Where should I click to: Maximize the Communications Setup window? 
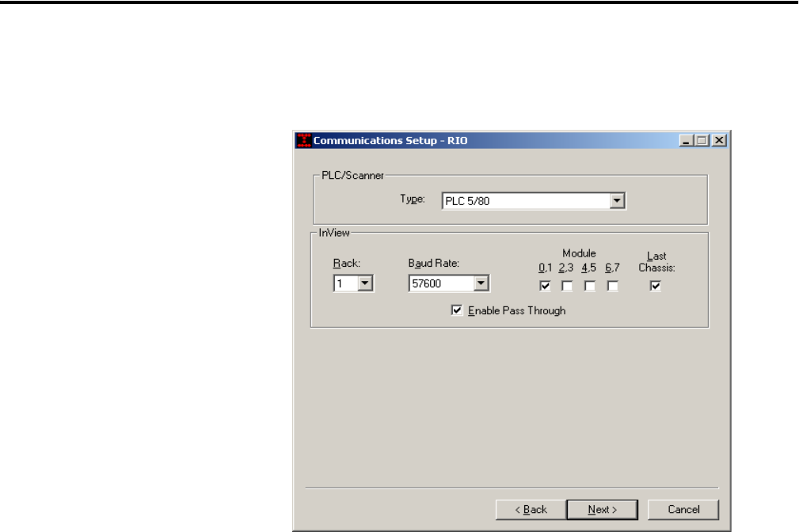[x=702, y=140]
